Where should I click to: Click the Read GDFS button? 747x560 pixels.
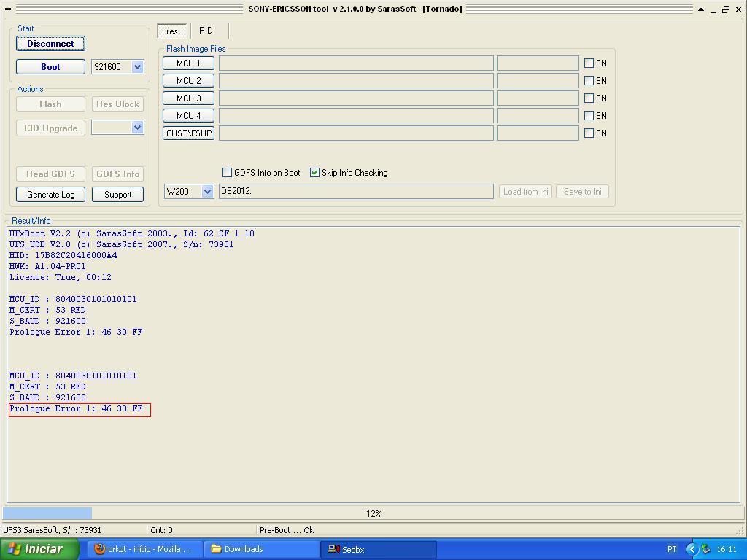click(50, 174)
